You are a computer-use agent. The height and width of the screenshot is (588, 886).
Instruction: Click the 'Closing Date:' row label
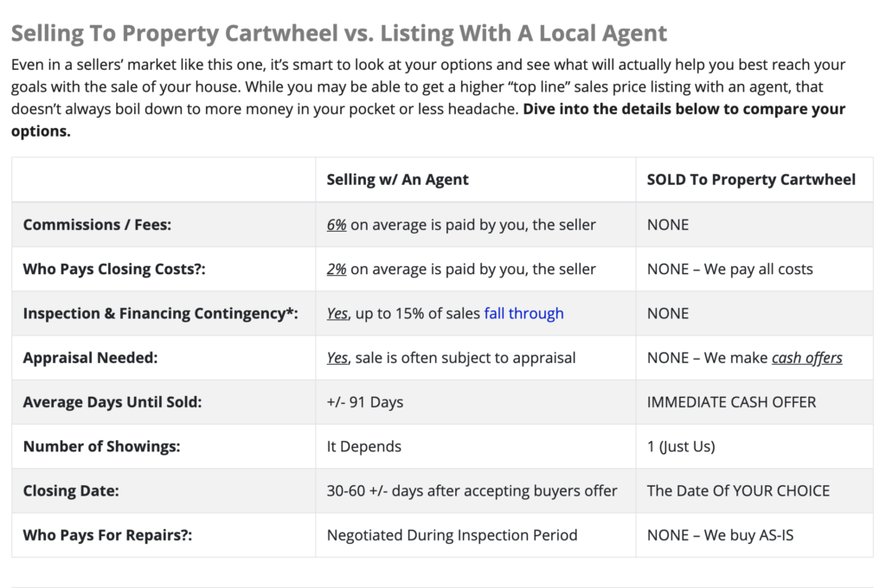pos(71,491)
